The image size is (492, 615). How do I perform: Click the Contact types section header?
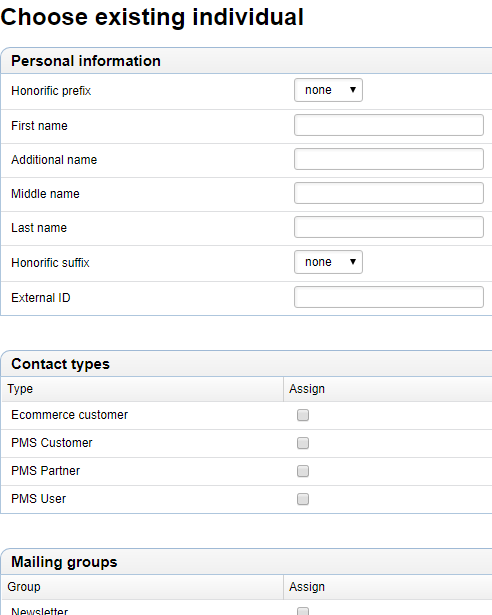60,364
